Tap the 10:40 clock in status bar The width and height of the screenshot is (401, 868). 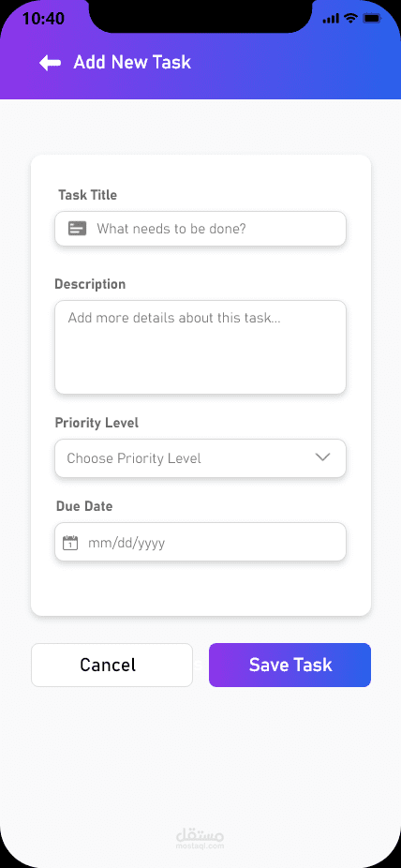43,19
